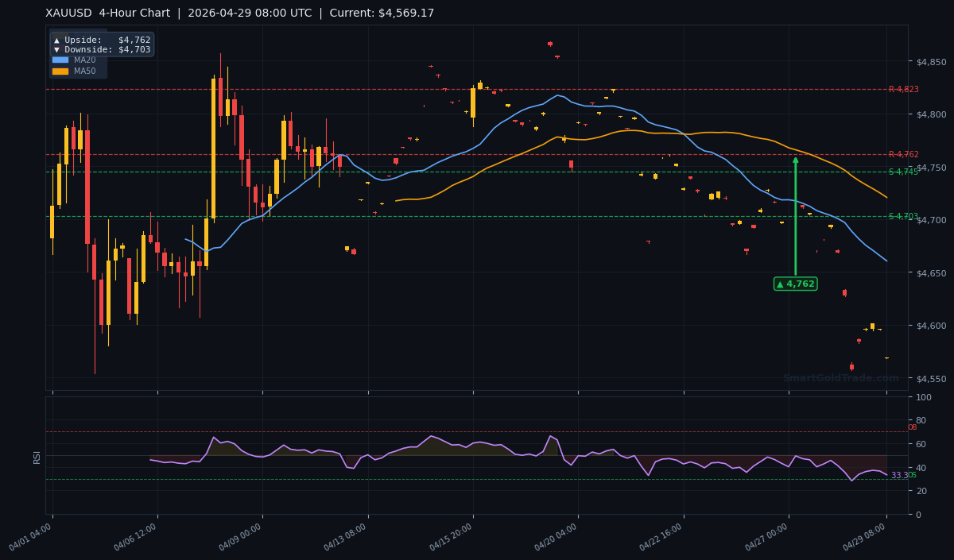Click the OS marker on the RSI axis
The width and height of the screenshot is (954, 560).
(x=912, y=474)
